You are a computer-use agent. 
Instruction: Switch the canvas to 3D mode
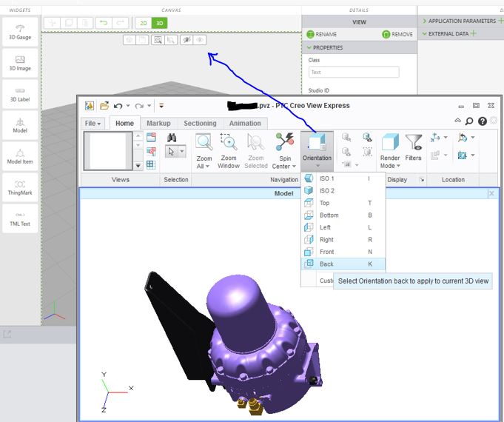(159, 23)
